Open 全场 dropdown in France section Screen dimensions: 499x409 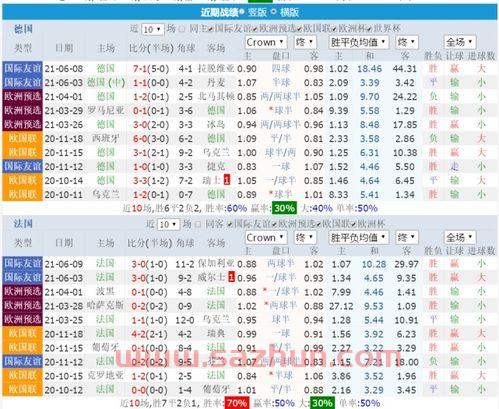click(460, 238)
